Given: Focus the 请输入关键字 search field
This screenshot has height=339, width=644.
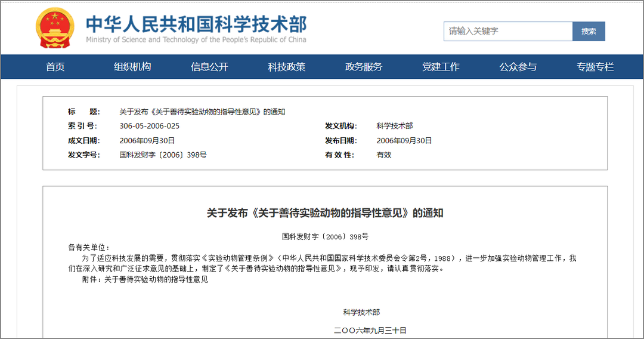Looking at the screenshot, I should (508, 31).
